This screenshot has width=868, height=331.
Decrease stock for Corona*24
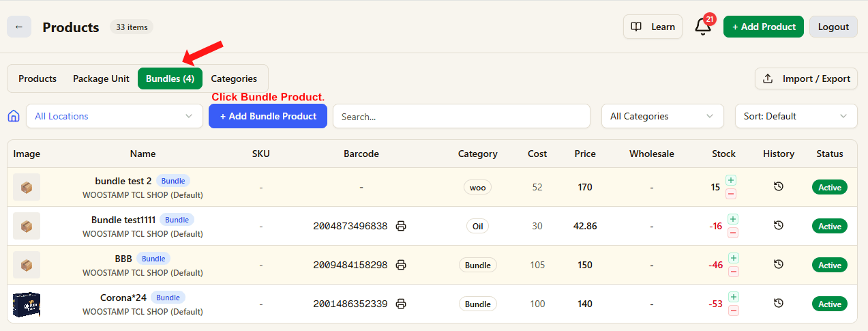point(734,311)
